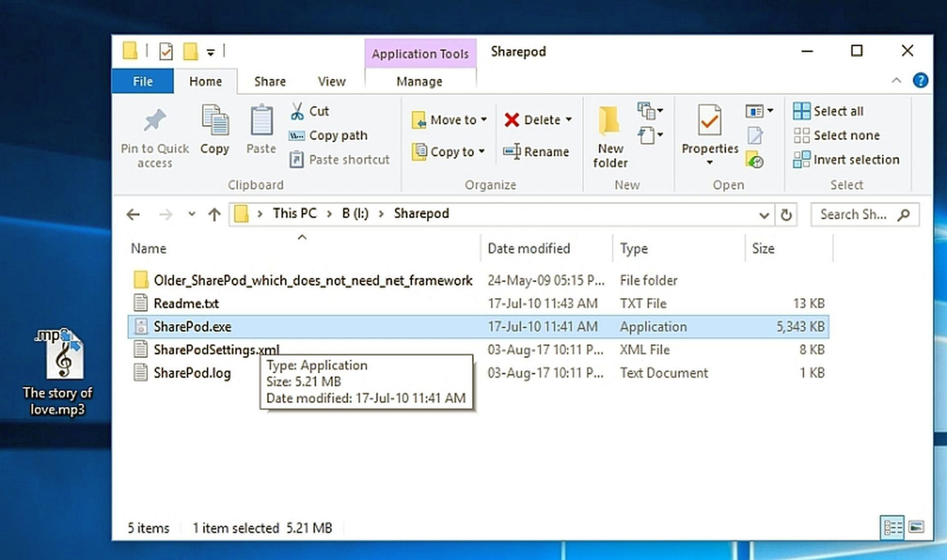
Task: Switch to large thumbnails view icon
Action: point(916,527)
